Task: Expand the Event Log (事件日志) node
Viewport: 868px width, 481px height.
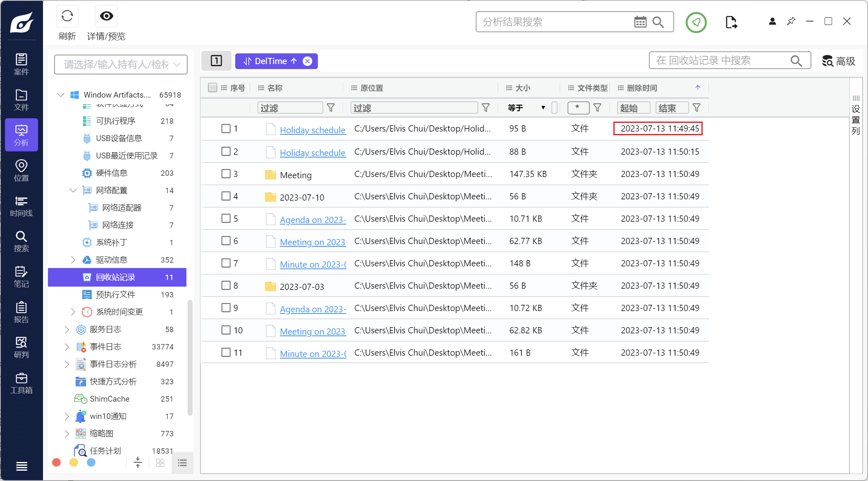Action: pyautogui.click(x=67, y=347)
